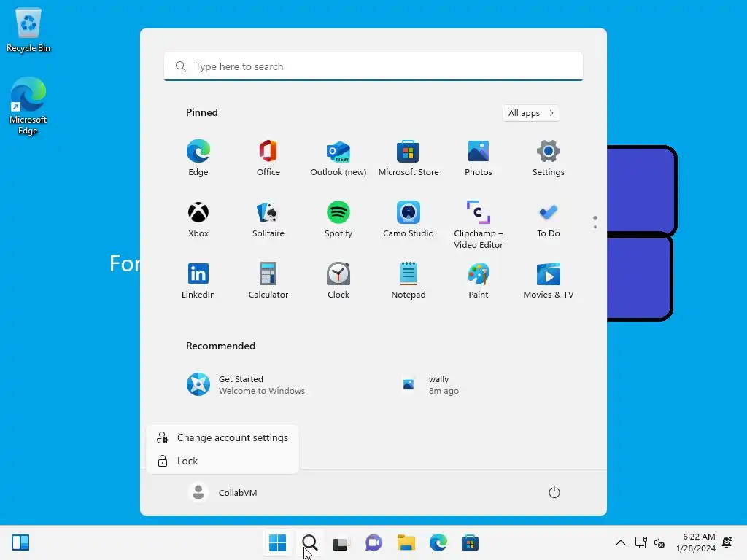Click the muted volume tray icon
The image size is (747, 560).
pyautogui.click(x=659, y=542)
